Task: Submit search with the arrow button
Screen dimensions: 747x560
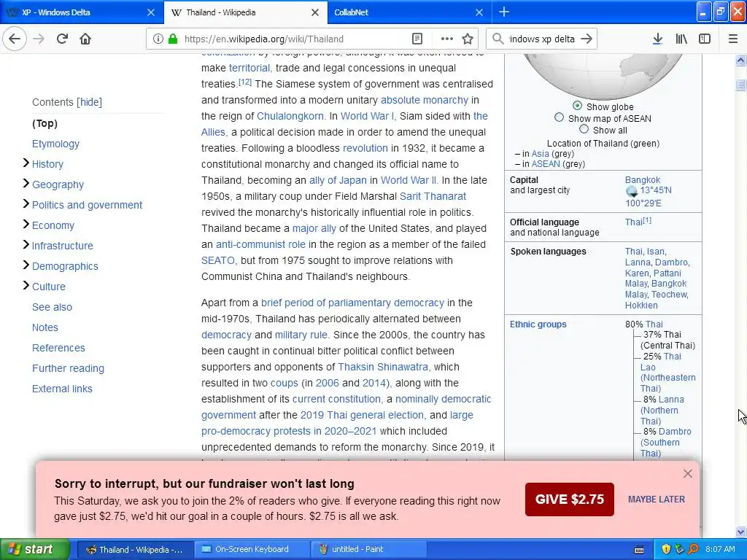Action: point(587,39)
